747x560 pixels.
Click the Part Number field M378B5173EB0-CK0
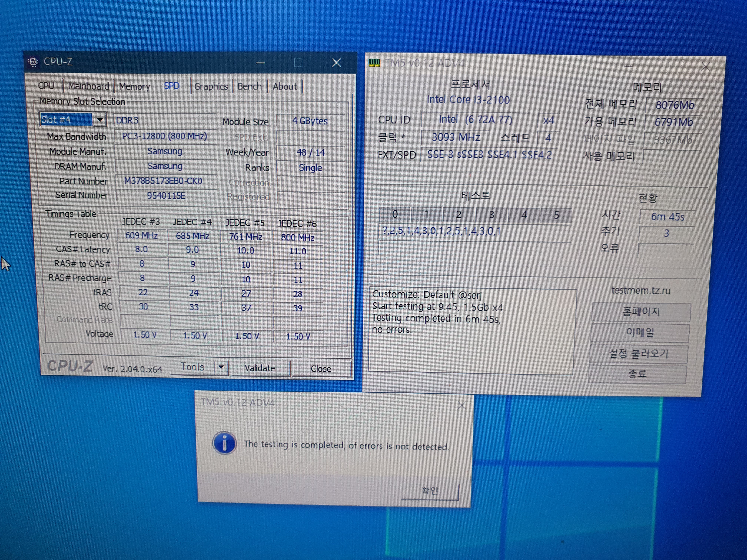pos(163,181)
